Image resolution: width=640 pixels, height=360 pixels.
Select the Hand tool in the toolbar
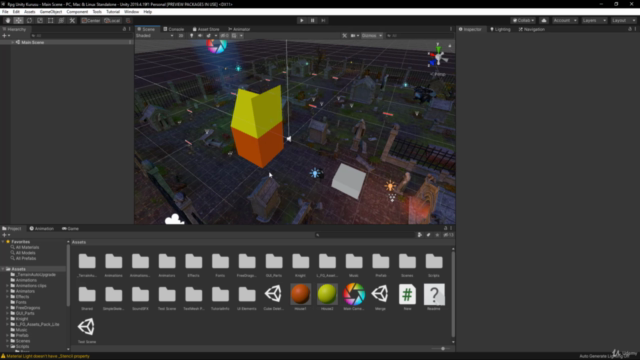8,20
